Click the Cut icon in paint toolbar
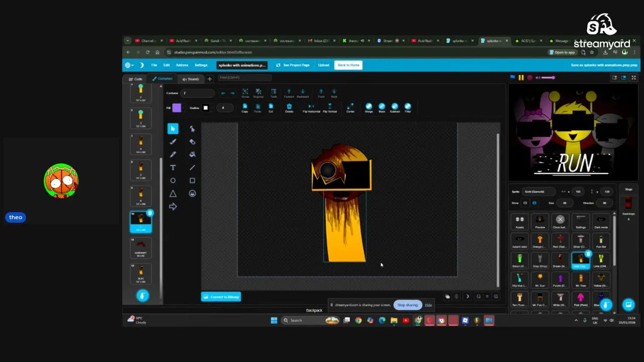The width and height of the screenshot is (644, 362). click(x=271, y=108)
